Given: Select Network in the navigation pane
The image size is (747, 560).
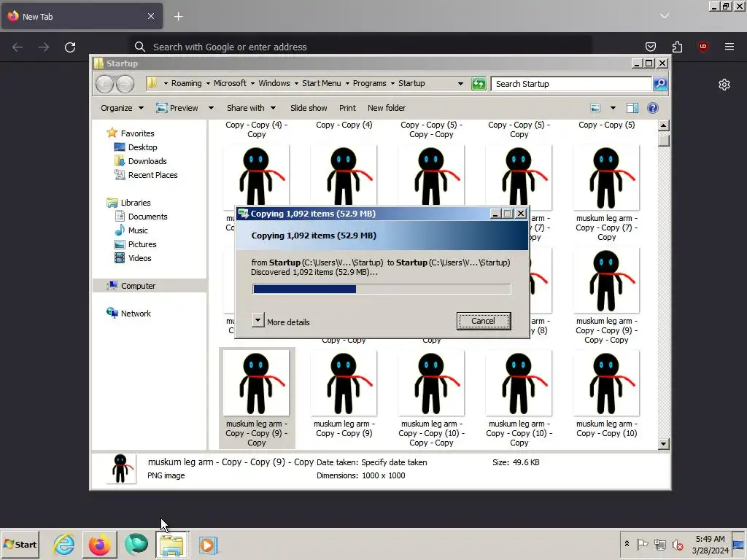Looking at the screenshot, I should pos(135,314).
